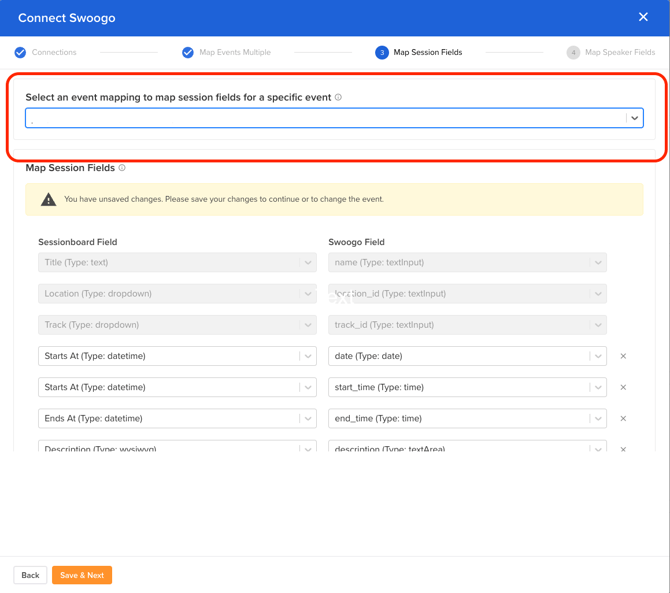Click info icon beside event mapping heading

pyautogui.click(x=338, y=97)
